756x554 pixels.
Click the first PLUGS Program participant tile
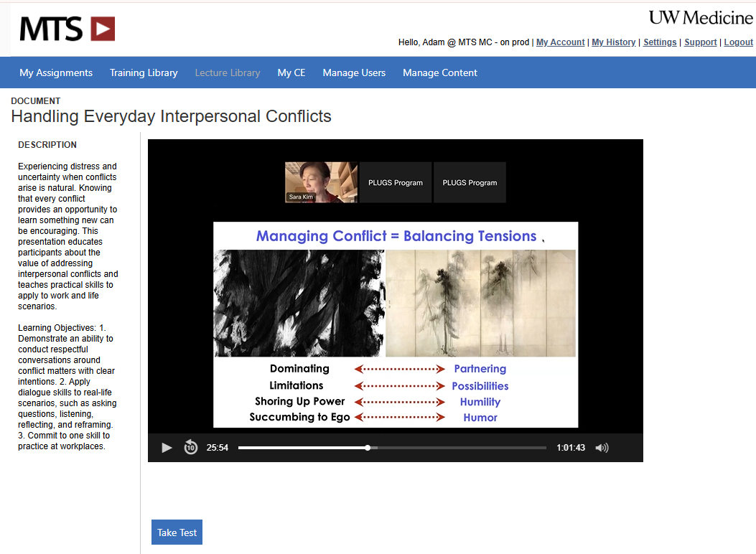point(396,182)
